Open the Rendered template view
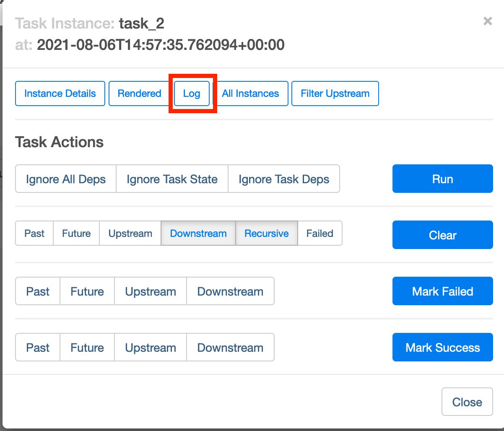Image resolution: width=504 pixels, height=431 pixels. pos(139,93)
